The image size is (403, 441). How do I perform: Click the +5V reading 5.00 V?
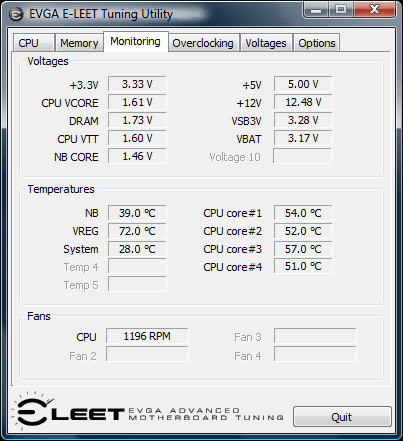pyautogui.click(x=303, y=84)
